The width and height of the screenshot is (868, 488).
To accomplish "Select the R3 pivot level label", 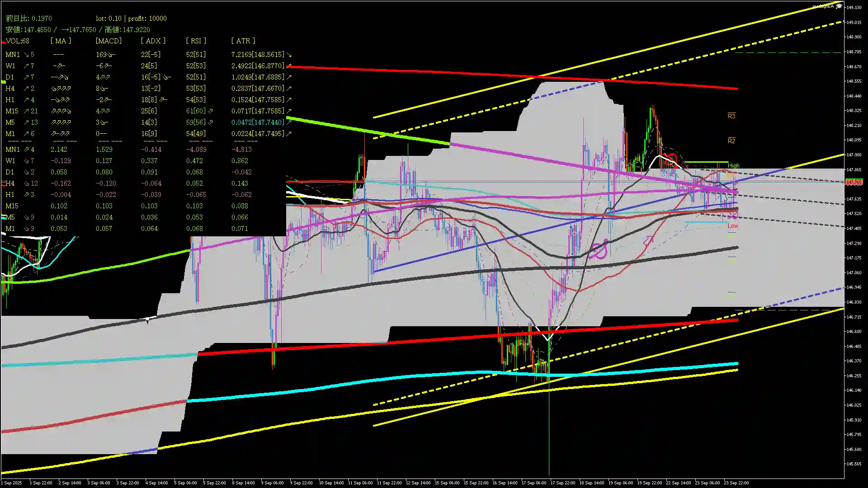I will (x=731, y=116).
